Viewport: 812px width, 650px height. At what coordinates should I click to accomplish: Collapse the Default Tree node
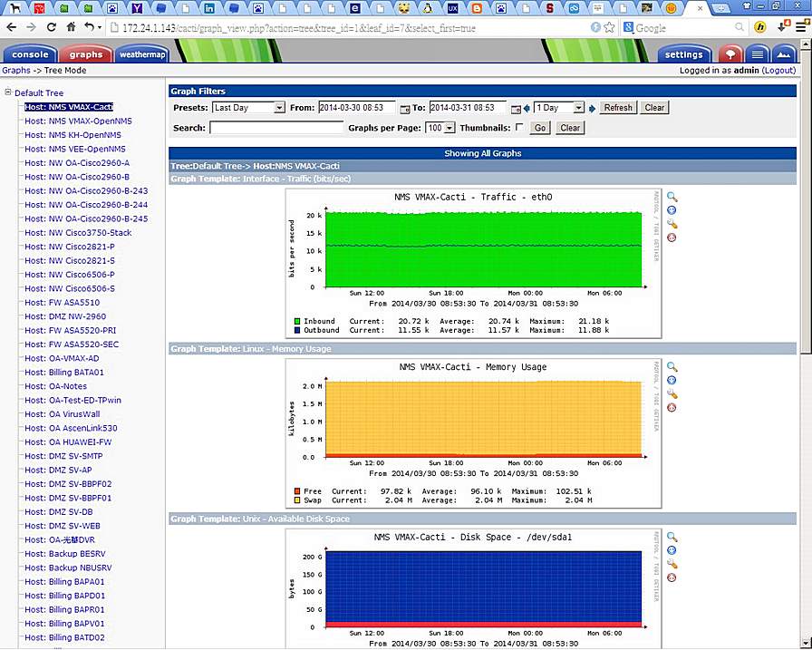[8, 92]
